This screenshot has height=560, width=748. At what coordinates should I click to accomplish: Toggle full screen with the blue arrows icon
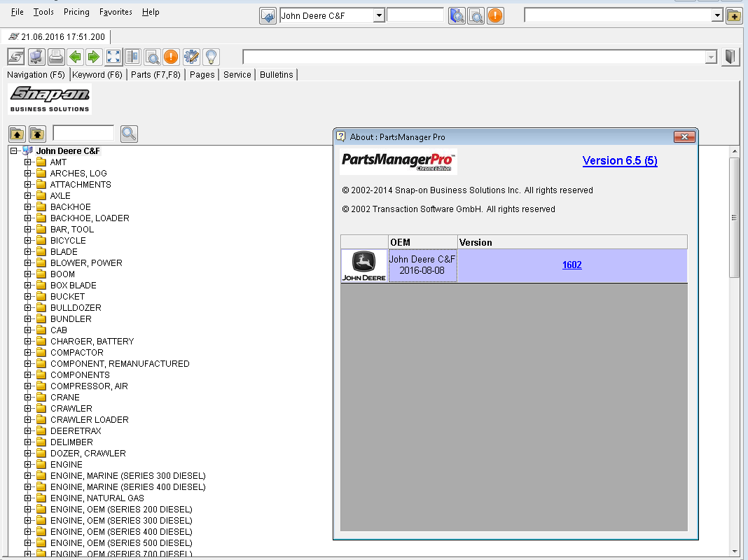click(x=113, y=57)
